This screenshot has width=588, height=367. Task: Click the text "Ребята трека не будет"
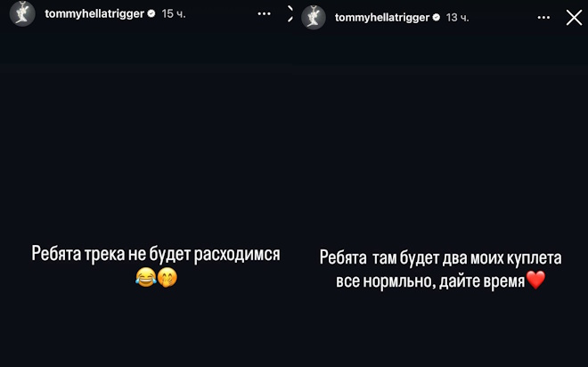pos(111,254)
